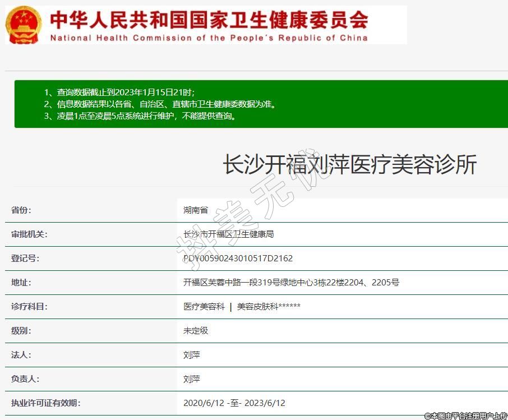Click the 美容皮肤科 department entry
This screenshot has height=420, width=508.
tap(269, 307)
